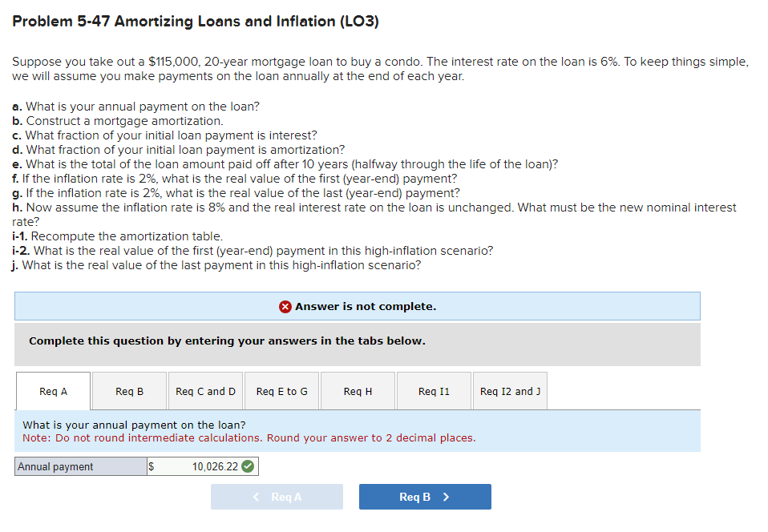Screen dimensions: 768x532
Task: Select the Req H tab
Action: click(358, 390)
